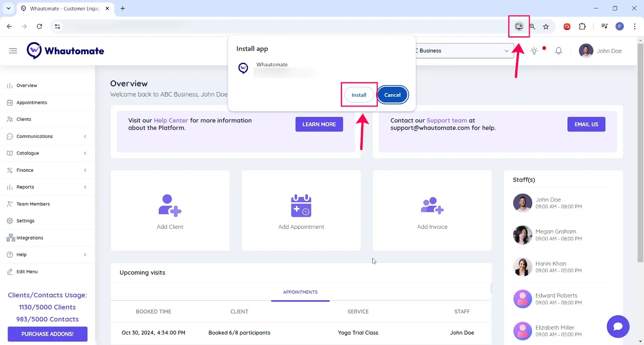Expand the Help sidebar menu
This screenshot has width=644, height=345.
47,255
